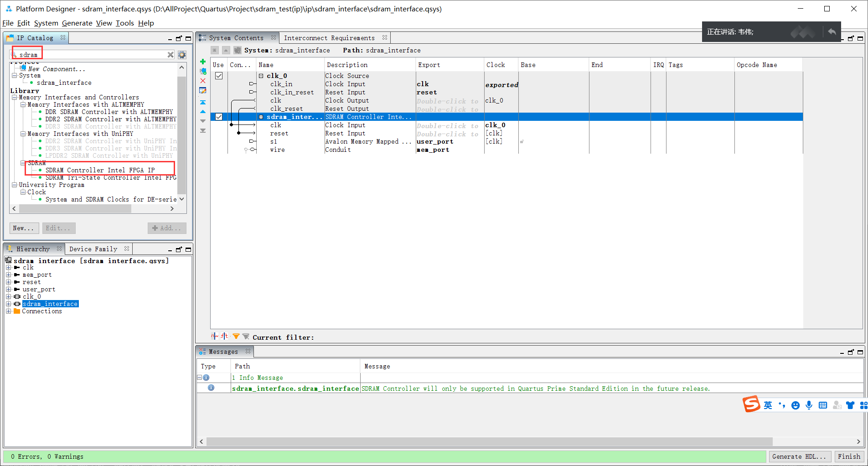Move selected component to top with blue arrow icon
This screenshot has width=868, height=466.
pyautogui.click(x=203, y=102)
